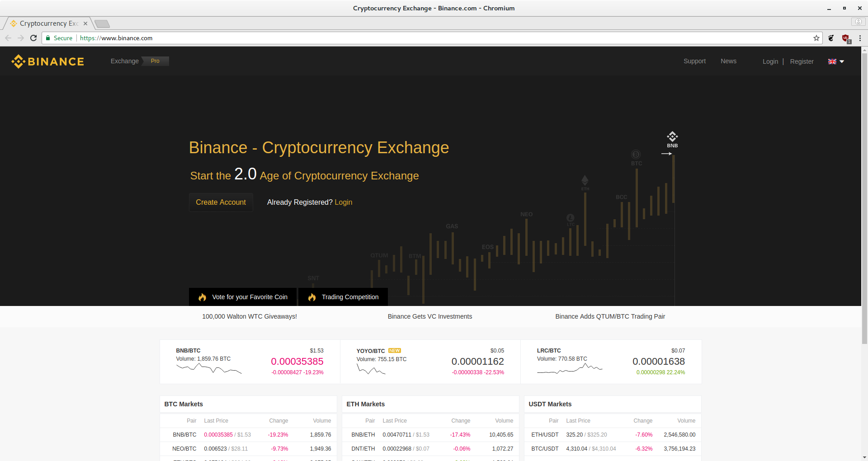Click the Binance logo in header
The width and height of the screenshot is (868, 461).
click(47, 61)
